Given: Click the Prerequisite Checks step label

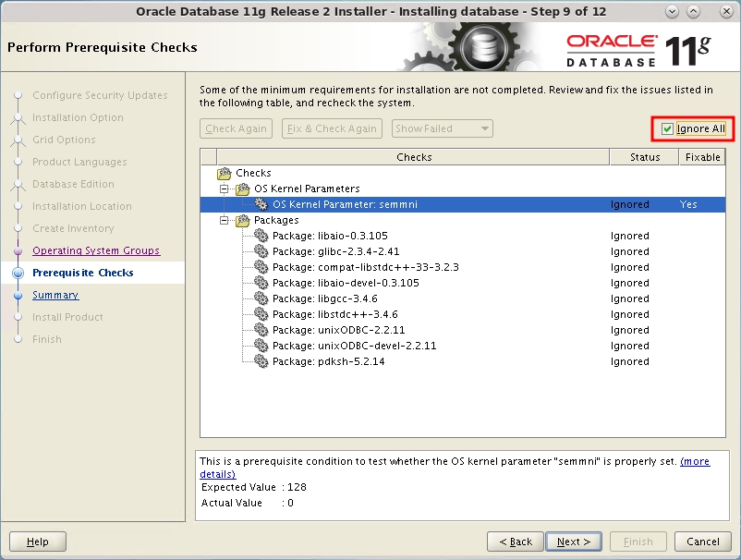Looking at the screenshot, I should tap(83, 273).
